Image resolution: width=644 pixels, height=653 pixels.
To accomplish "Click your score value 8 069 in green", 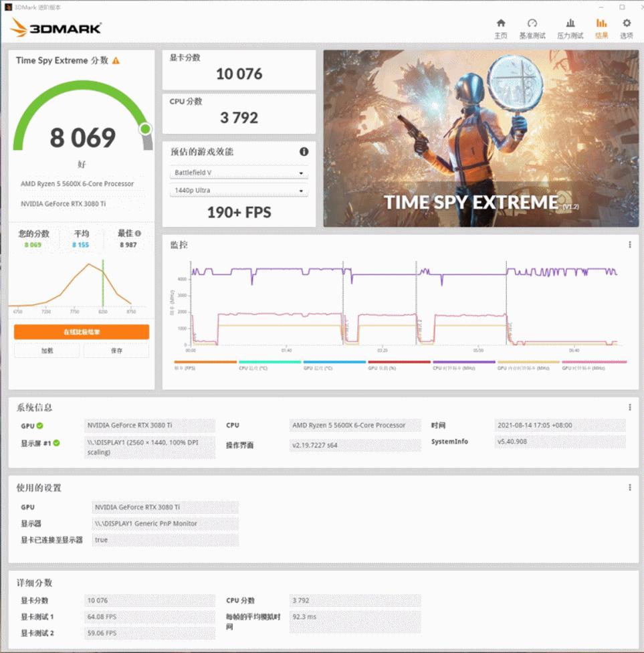I will pos(33,245).
